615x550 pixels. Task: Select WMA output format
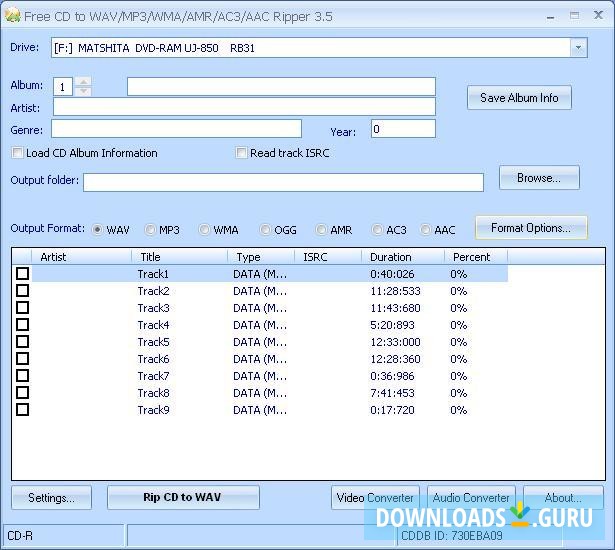coord(204,229)
